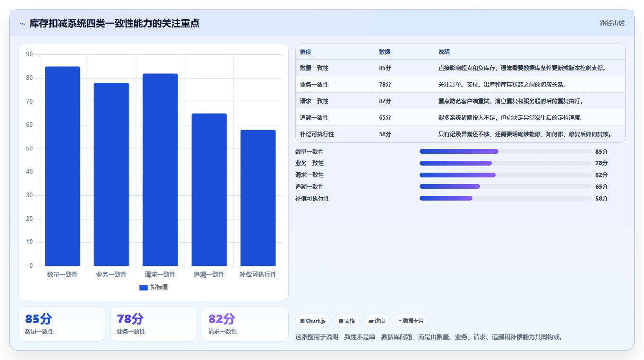Click the 65分 table cell
Viewport: 644px width, 360px height.
[385, 118]
